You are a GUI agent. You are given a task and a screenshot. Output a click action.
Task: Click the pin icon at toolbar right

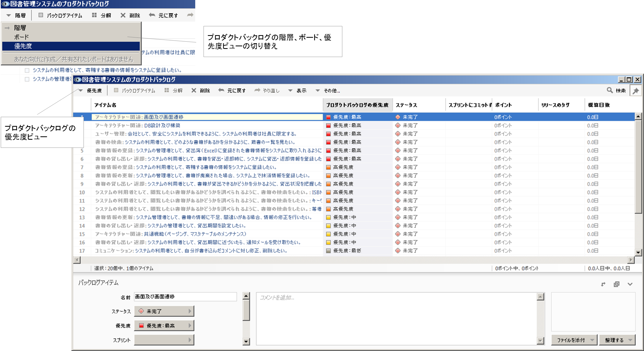(x=636, y=91)
